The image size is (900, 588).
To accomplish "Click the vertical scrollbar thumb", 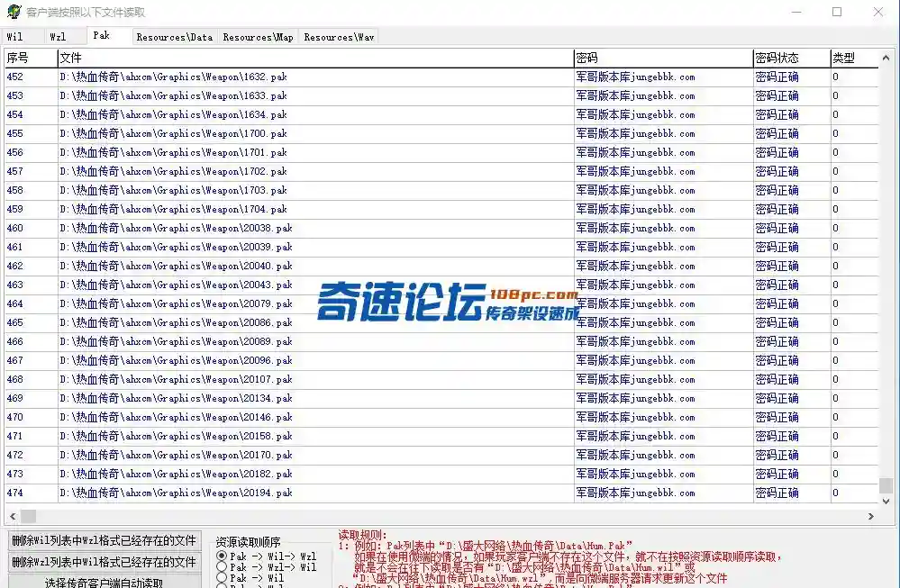I will pos(886,485).
